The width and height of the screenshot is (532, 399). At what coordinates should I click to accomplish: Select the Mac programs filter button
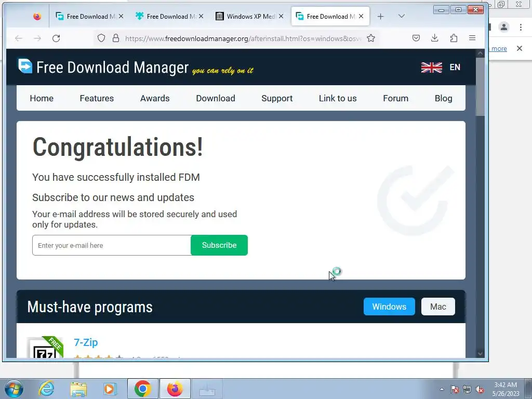click(438, 307)
